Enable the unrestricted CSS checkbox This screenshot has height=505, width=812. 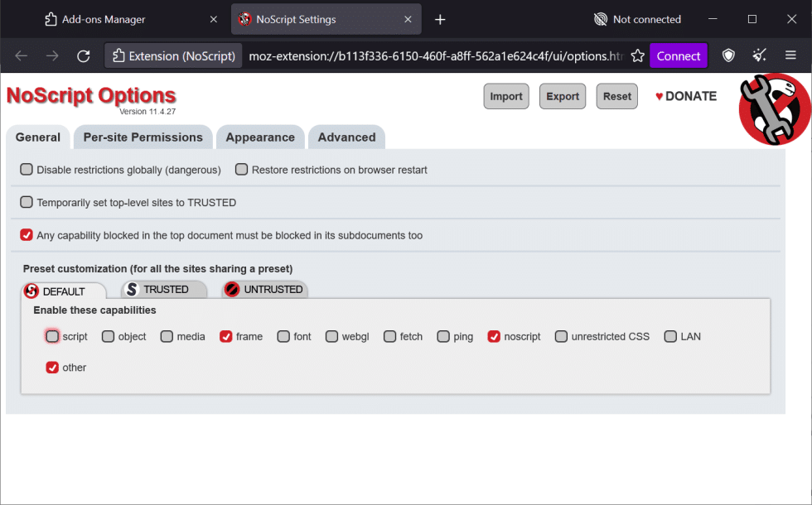[x=561, y=336]
